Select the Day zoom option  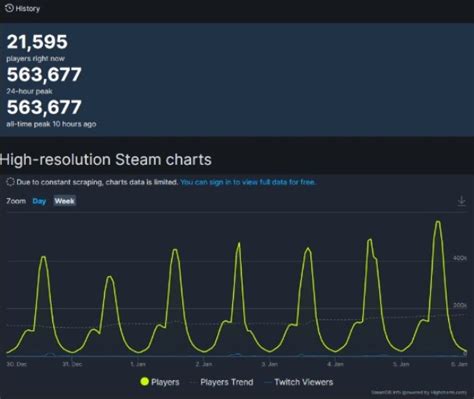[39, 201]
